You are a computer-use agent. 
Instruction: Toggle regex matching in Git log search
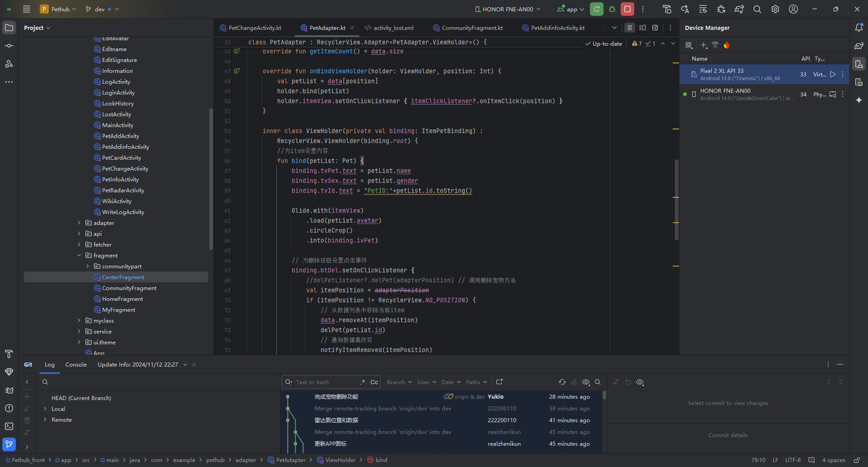click(362, 382)
